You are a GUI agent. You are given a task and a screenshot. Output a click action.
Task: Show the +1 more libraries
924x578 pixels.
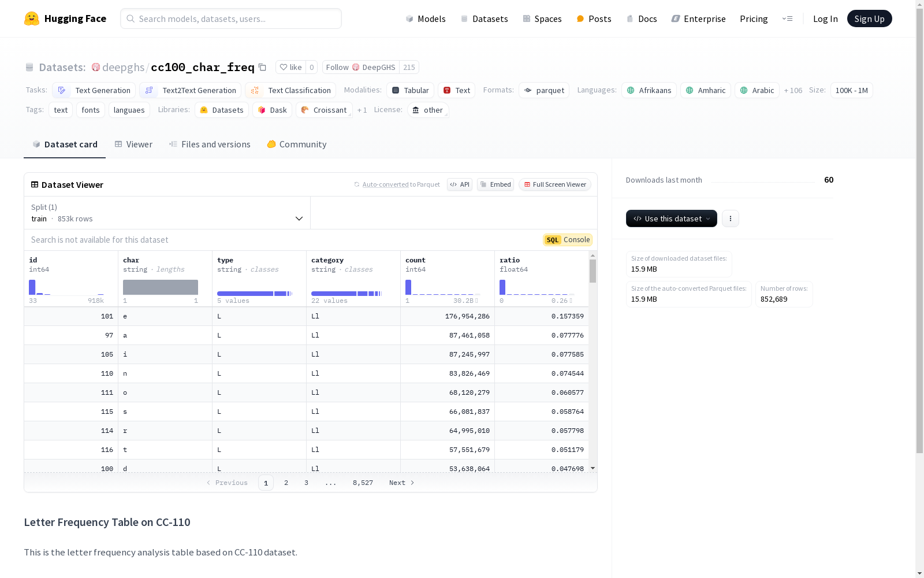tap(362, 110)
